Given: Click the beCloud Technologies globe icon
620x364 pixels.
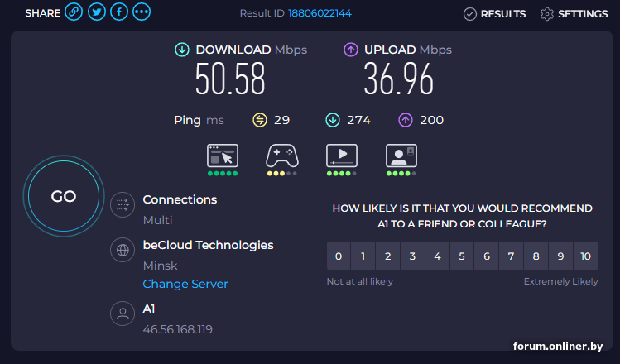Looking at the screenshot, I should (x=123, y=250).
